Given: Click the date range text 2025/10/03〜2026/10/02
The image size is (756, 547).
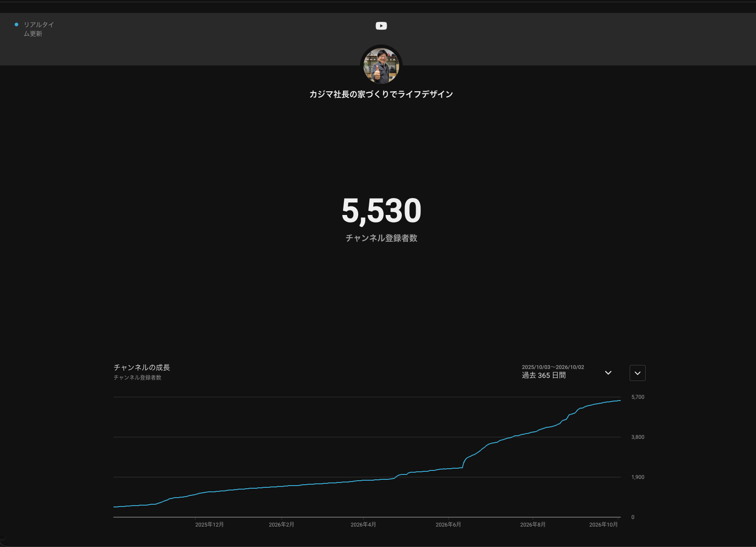Looking at the screenshot, I should coord(553,367).
